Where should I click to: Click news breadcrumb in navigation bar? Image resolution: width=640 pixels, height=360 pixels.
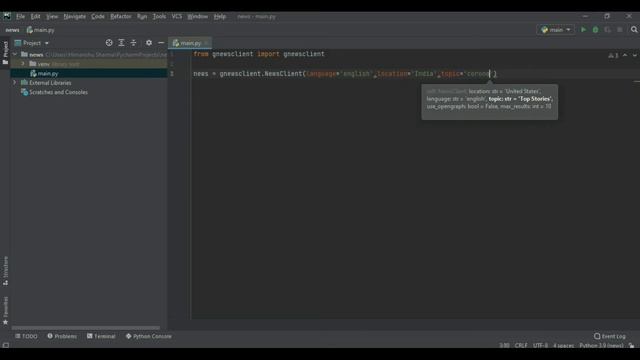point(12,30)
